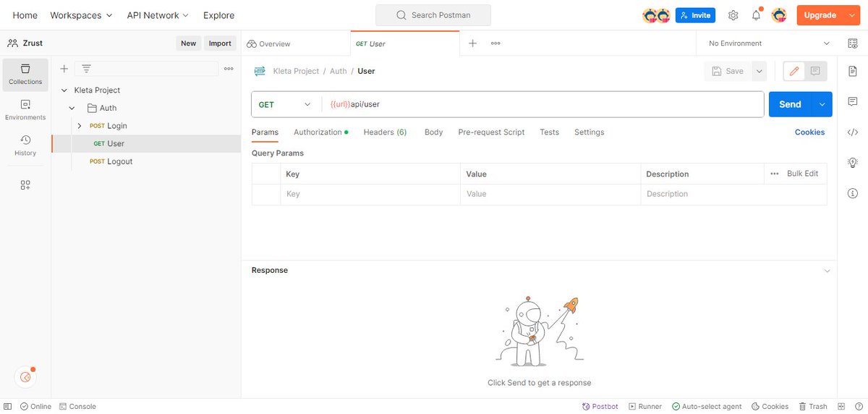Open the Runner from the status bar
This screenshot has height=414, width=868.
[x=645, y=407]
